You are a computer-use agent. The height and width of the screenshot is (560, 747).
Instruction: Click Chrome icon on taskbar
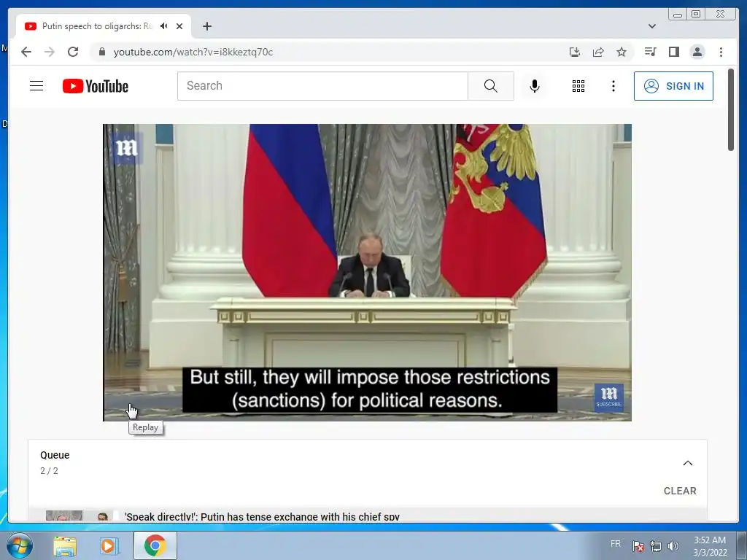pyautogui.click(x=155, y=545)
